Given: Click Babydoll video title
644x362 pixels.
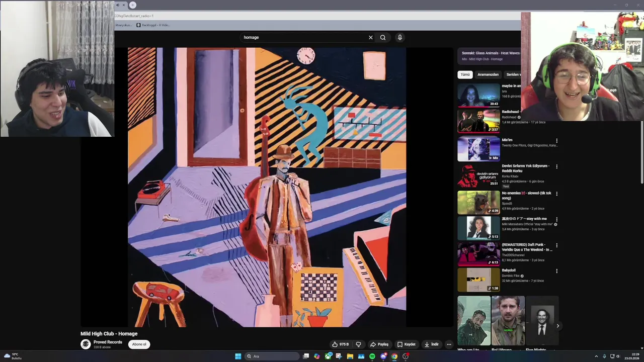Looking at the screenshot, I should point(509,270).
